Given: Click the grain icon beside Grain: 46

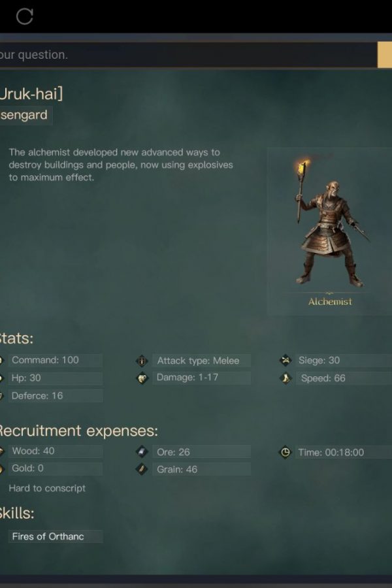Looking at the screenshot, I should 142,469.
